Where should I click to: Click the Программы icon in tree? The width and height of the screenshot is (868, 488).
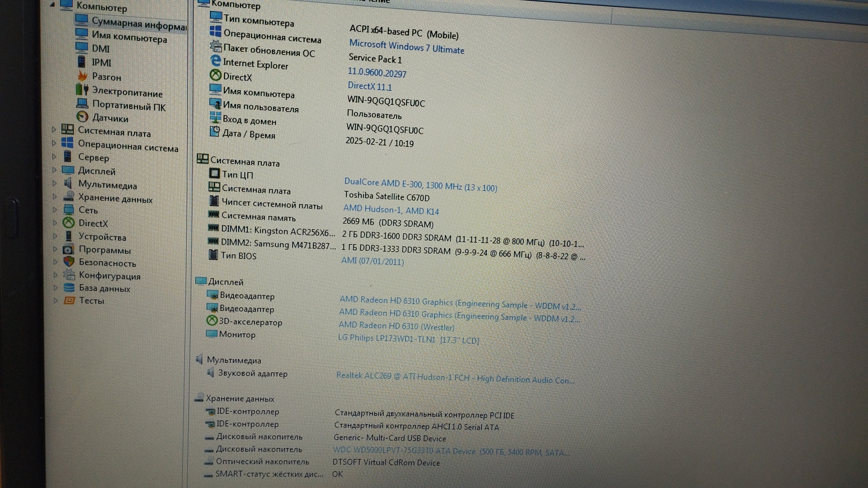[68, 249]
